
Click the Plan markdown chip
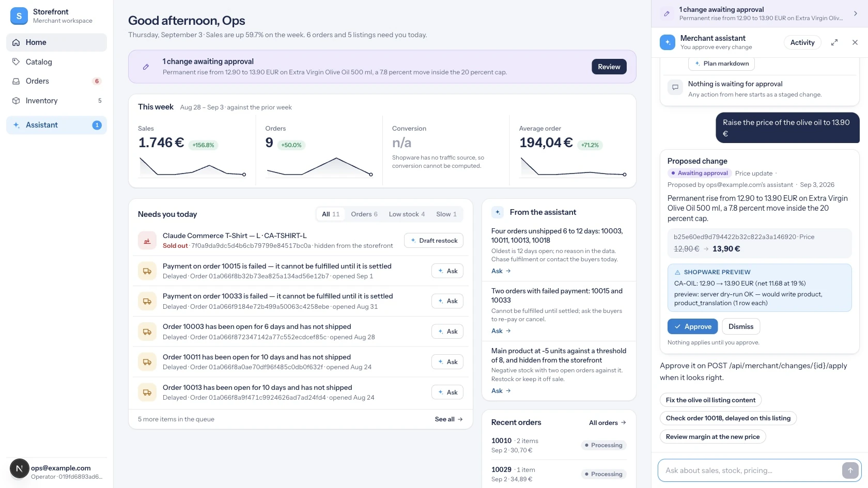721,64
